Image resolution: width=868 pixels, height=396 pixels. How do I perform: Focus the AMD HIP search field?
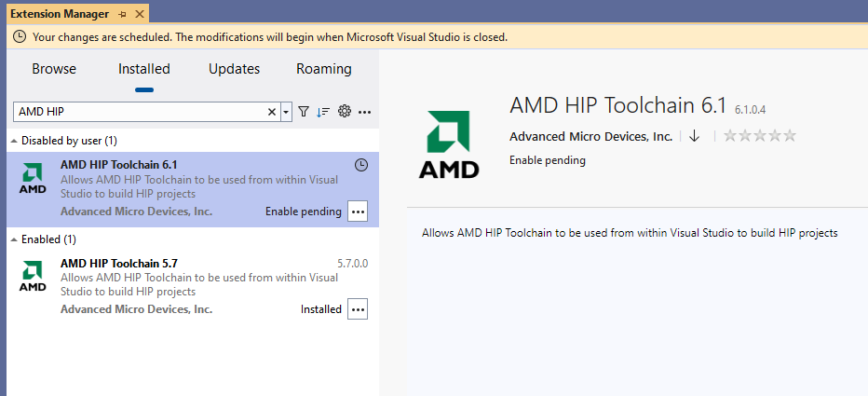pyautogui.click(x=140, y=112)
